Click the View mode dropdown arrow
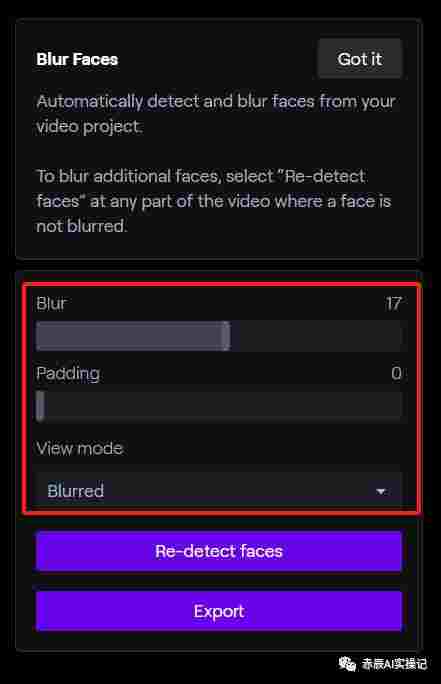This screenshot has height=684, width=441. click(381, 492)
